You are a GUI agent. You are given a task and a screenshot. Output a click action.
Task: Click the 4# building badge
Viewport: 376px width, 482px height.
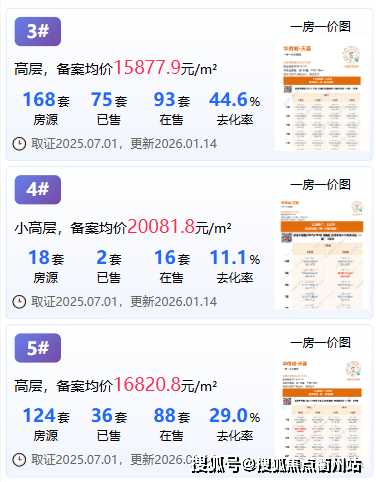[38, 189]
